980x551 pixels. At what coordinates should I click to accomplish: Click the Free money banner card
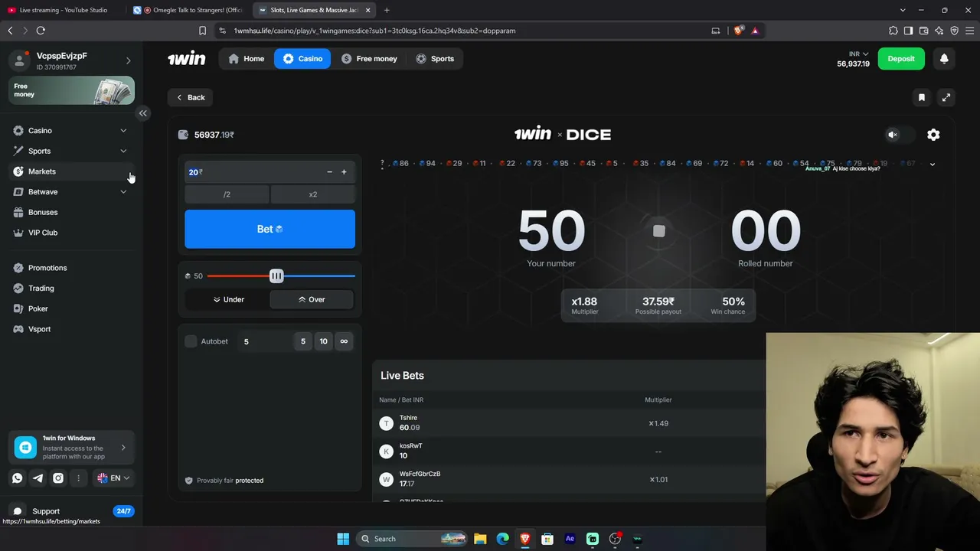pyautogui.click(x=72, y=90)
